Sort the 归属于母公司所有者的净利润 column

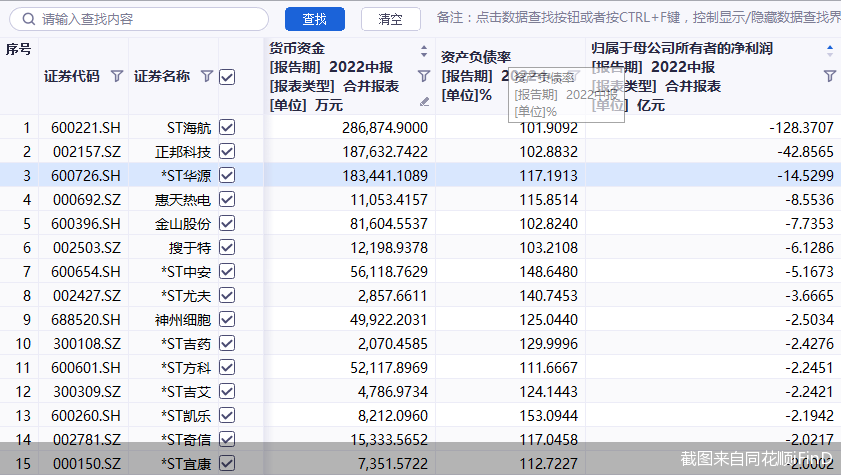click(x=830, y=51)
